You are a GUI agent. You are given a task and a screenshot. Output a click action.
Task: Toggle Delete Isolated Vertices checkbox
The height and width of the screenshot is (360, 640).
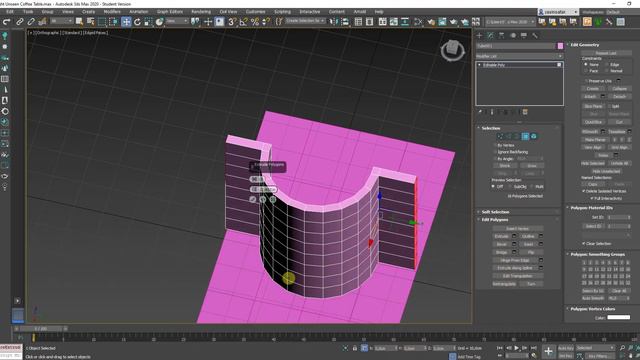pyautogui.click(x=584, y=191)
